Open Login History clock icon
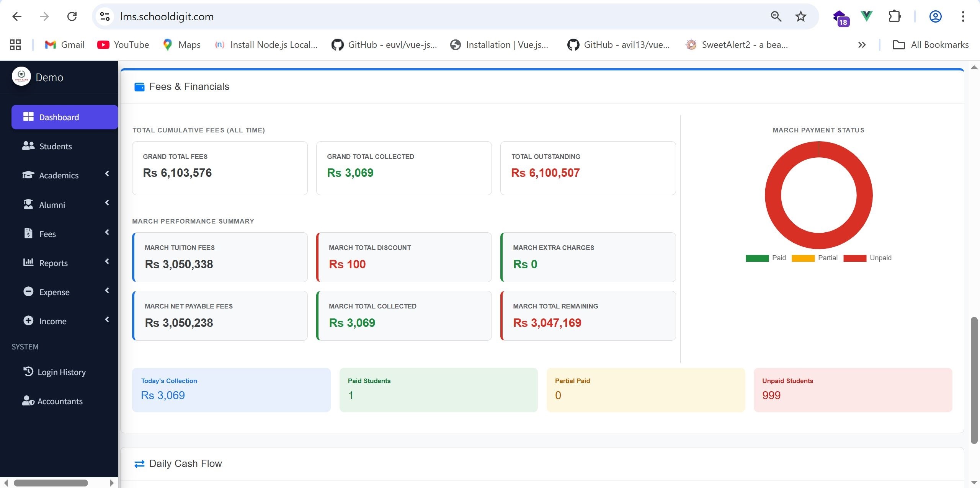Viewport: 980px width, 488px height. coord(28,371)
